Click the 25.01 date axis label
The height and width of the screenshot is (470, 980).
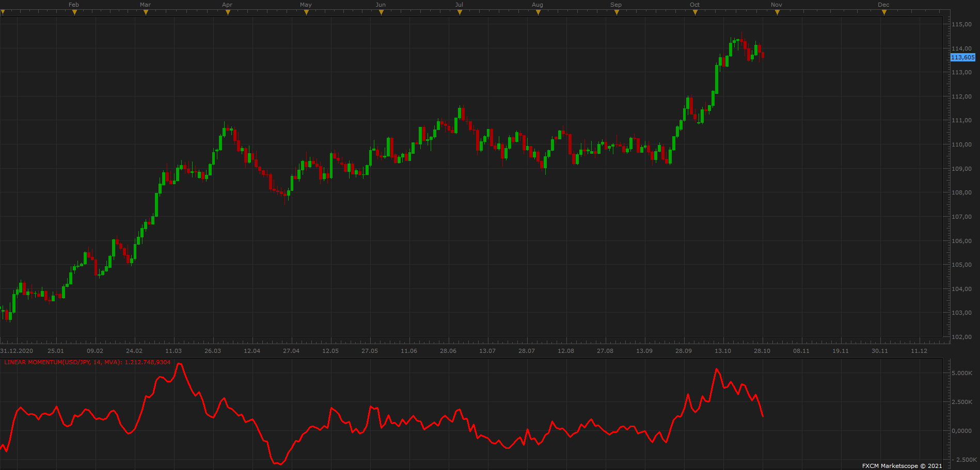click(56, 351)
